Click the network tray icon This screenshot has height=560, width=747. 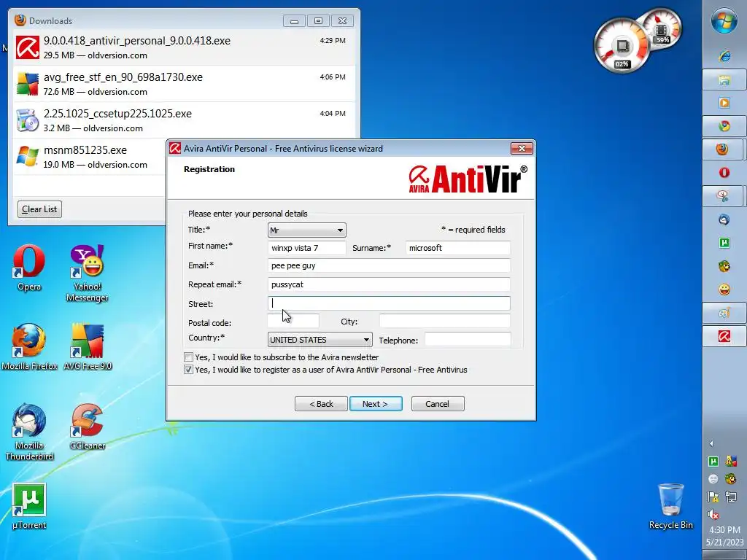pyautogui.click(x=731, y=497)
